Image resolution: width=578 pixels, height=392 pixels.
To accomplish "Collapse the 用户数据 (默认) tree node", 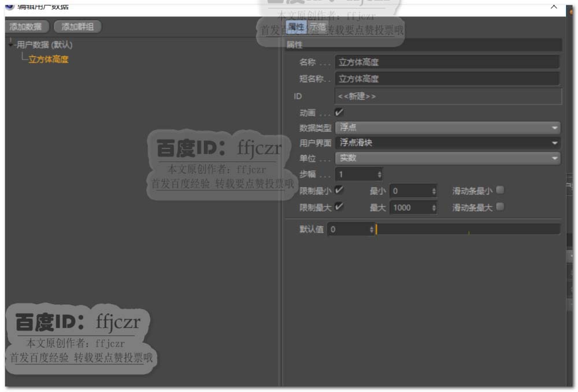I will click(x=10, y=44).
